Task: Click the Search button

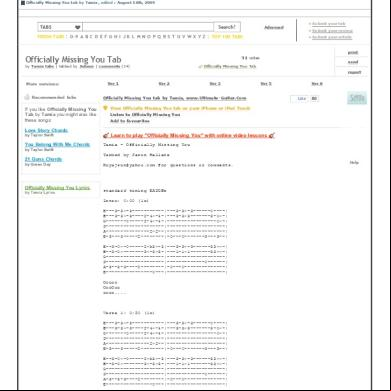Action: 227,27
